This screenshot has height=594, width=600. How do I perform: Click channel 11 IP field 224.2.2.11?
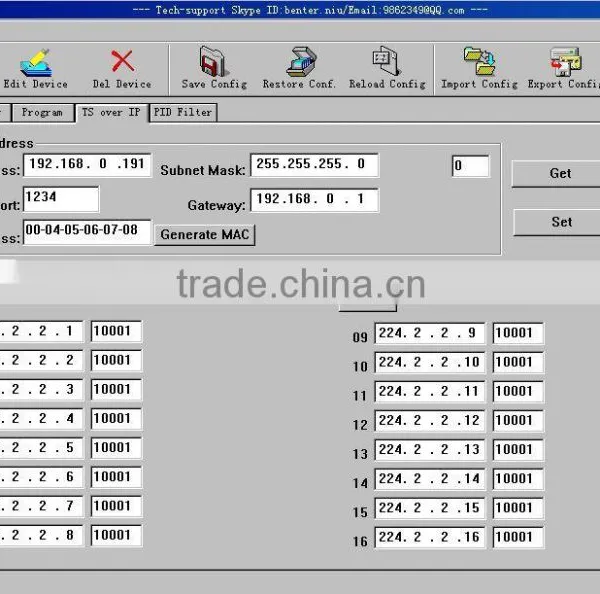point(429,392)
